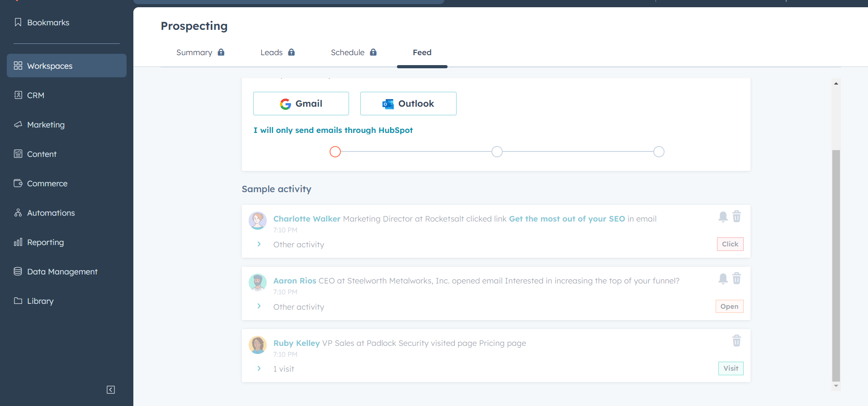
Task: Click the lock icon beside Summary
Action: click(x=221, y=52)
